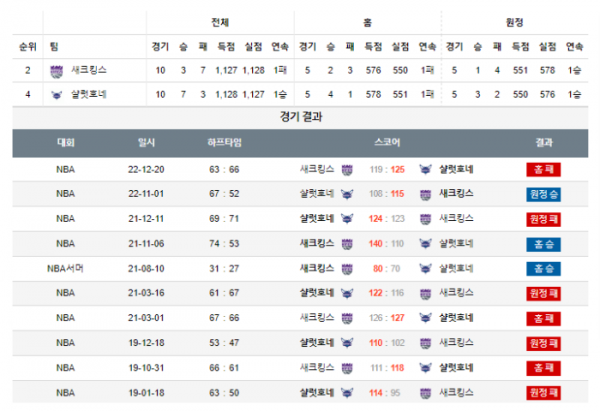
Task: Click the halftime score 31 : 27
Action: [224, 269]
